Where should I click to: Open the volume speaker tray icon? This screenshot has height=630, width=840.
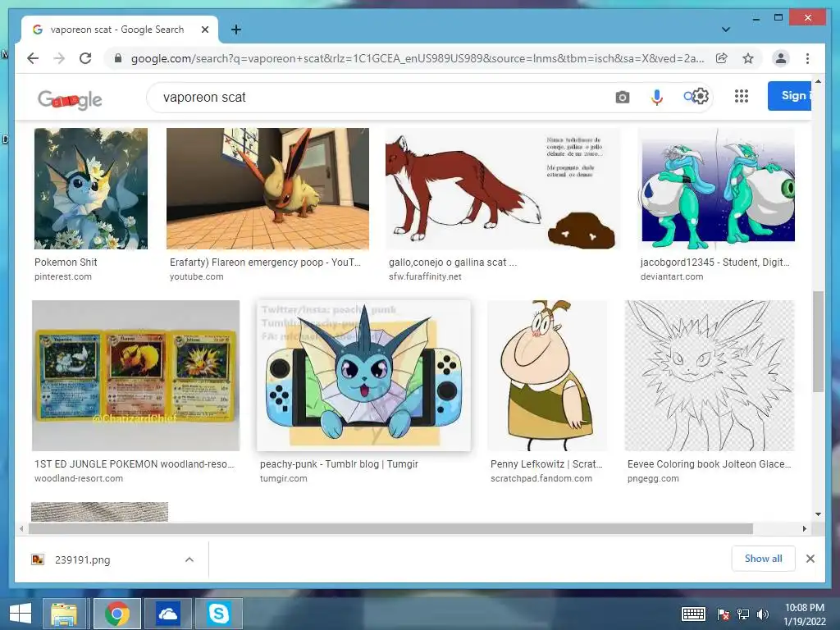762,614
